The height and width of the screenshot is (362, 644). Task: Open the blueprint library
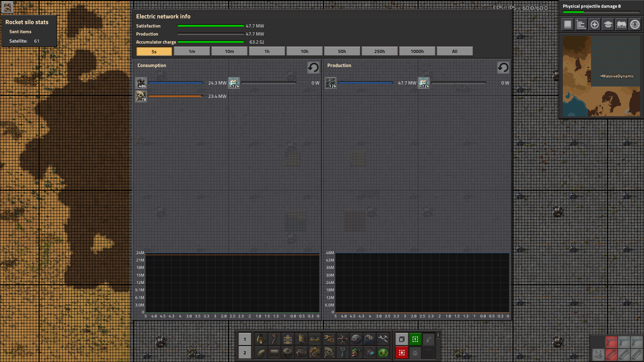tap(567, 24)
